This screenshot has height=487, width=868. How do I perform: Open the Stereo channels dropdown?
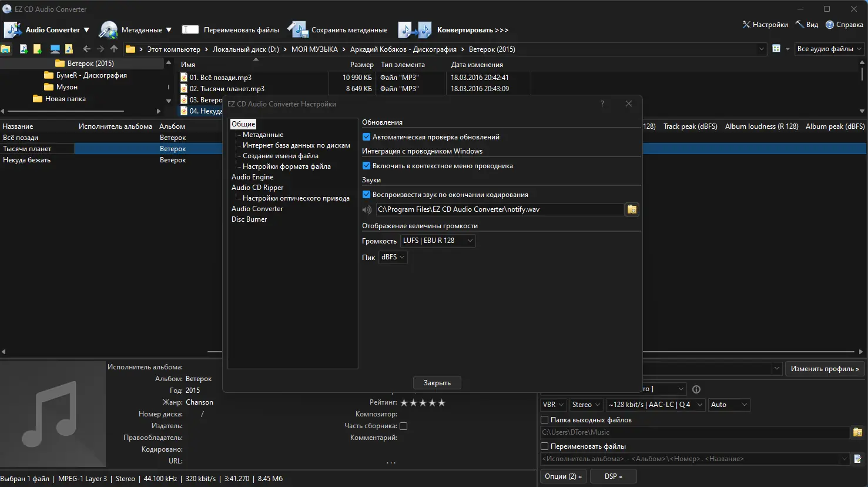click(586, 405)
